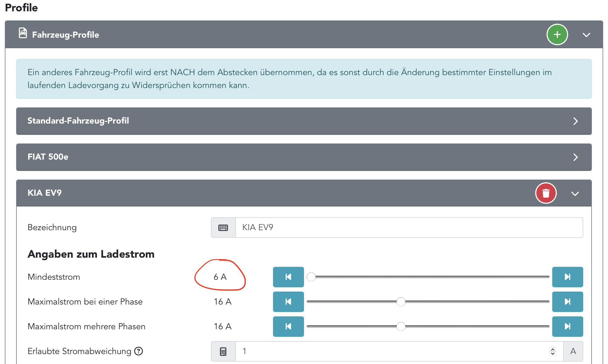
Task: Click the keyboard icon beside Bezeichnung
Action: tap(223, 227)
